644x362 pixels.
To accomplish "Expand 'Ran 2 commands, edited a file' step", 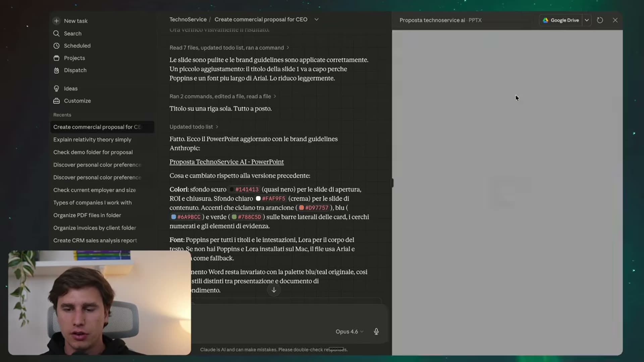I will (223, 96).
